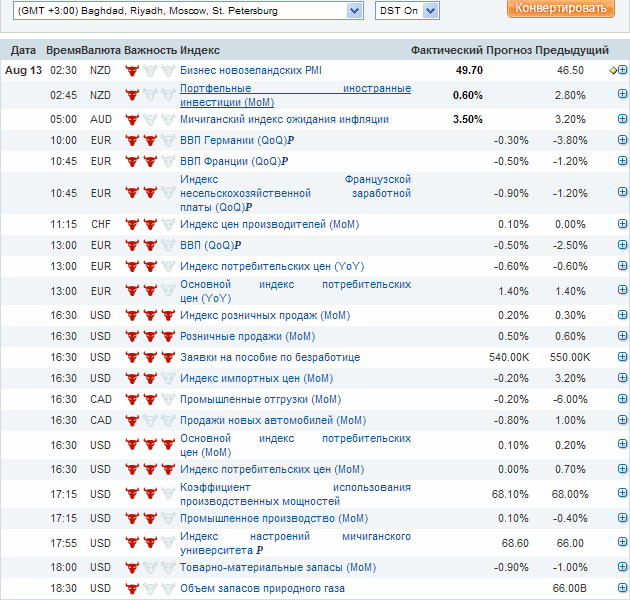
Task: Click plus icon for ВВП (QoQ) 13:00 row
Action: click(x=622, y=244)
